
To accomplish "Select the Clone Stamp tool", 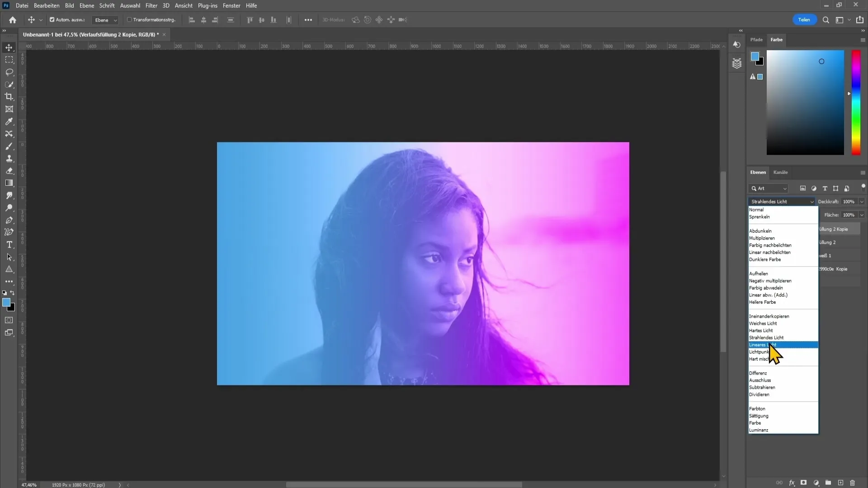I will click(x=9, y=159).
